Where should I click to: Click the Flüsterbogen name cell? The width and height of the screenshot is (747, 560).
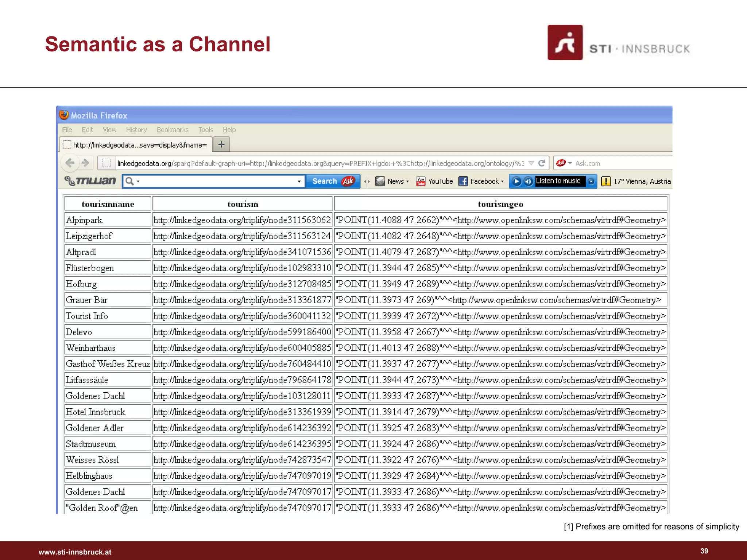point(108,268)
